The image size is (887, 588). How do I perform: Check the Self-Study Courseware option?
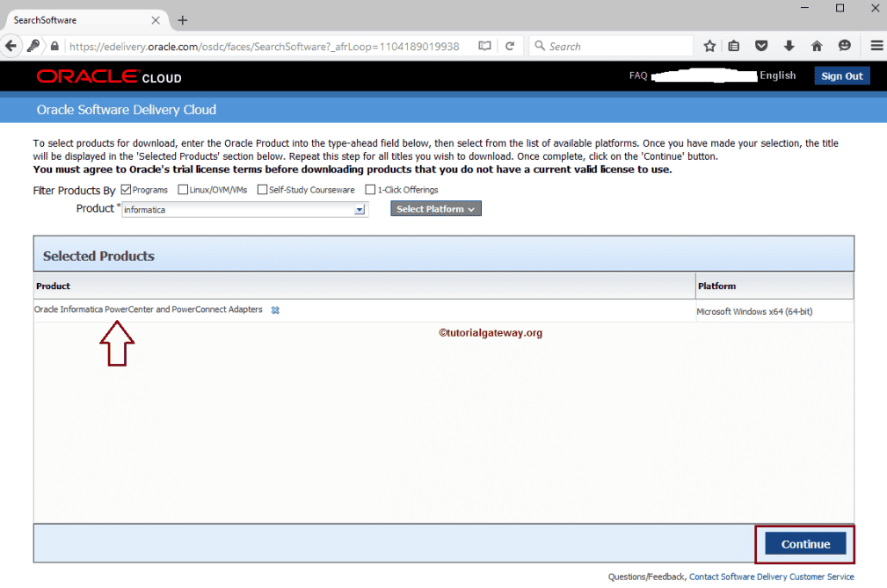[262, 189]
